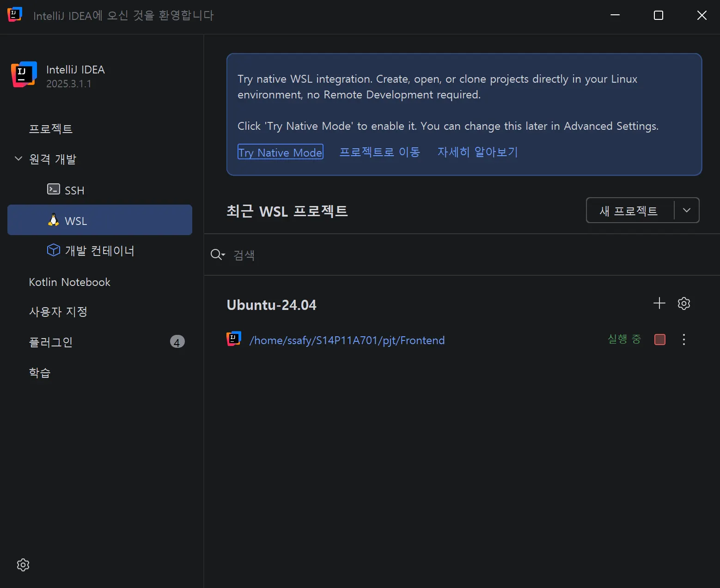Collapse the 원격 개발 section
The height and width of the screenshot is (588, 720).
[18, 158]
